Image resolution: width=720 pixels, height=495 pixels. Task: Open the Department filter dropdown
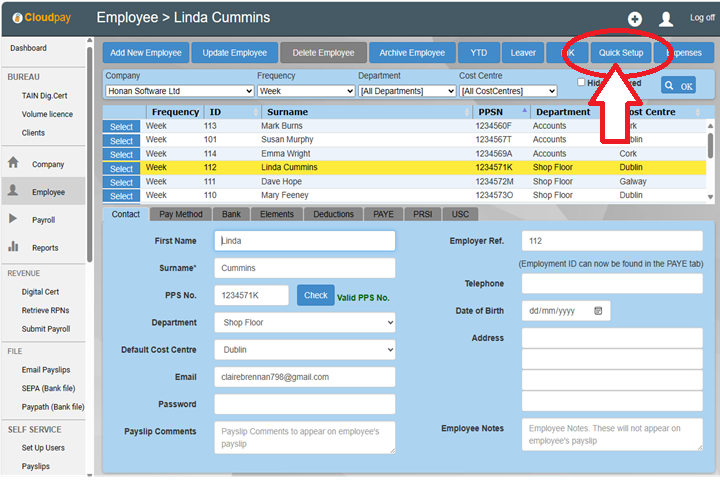pos(406,91)
